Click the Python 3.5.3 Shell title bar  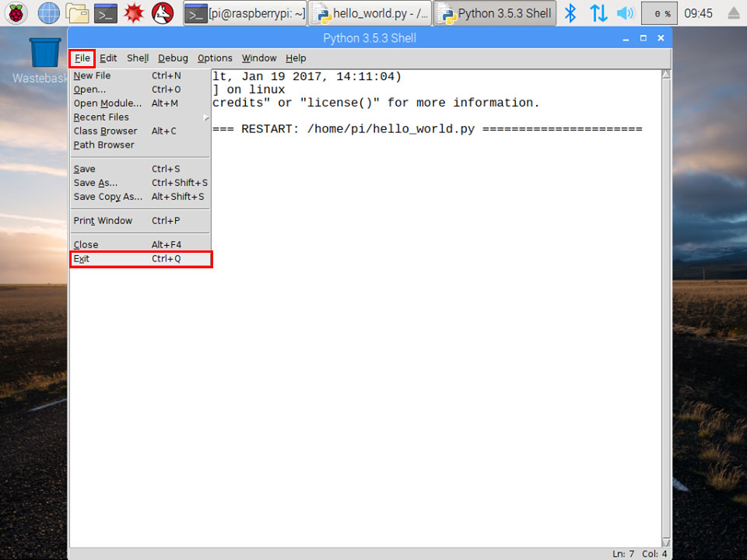(370, 38)
